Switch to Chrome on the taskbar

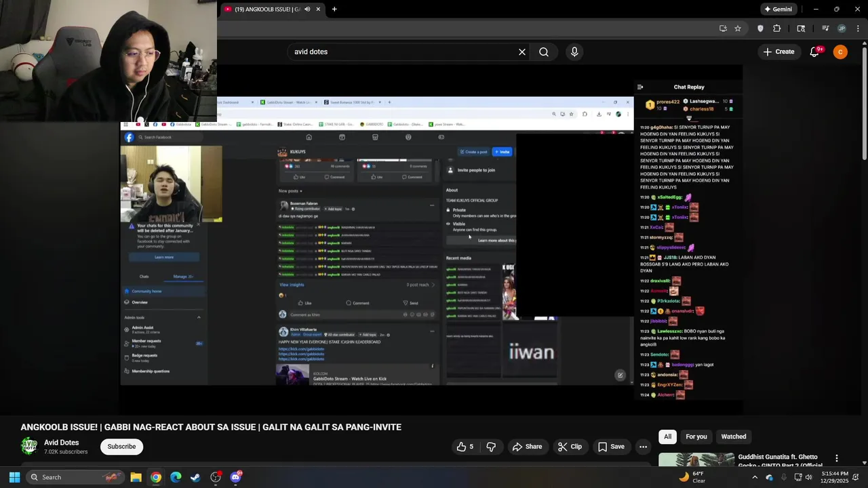[156, 477]
